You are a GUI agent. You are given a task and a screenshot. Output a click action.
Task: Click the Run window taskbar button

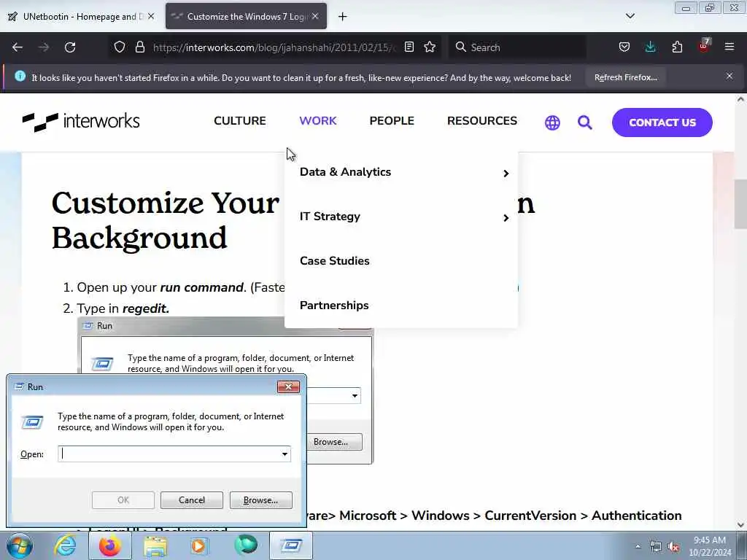291,545
